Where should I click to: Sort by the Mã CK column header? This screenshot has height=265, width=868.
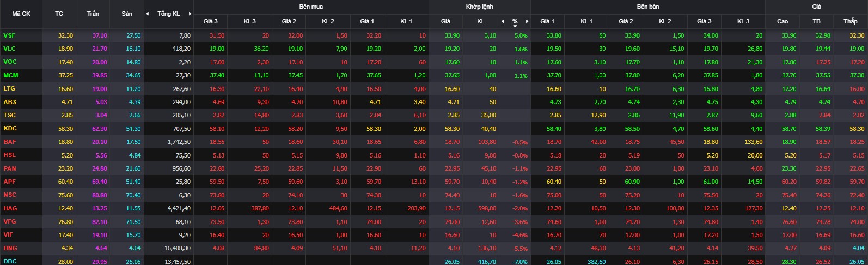coord(21,14)
